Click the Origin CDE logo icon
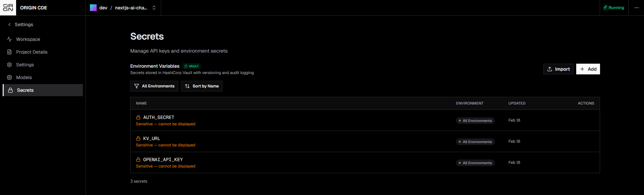 (8, 8)
